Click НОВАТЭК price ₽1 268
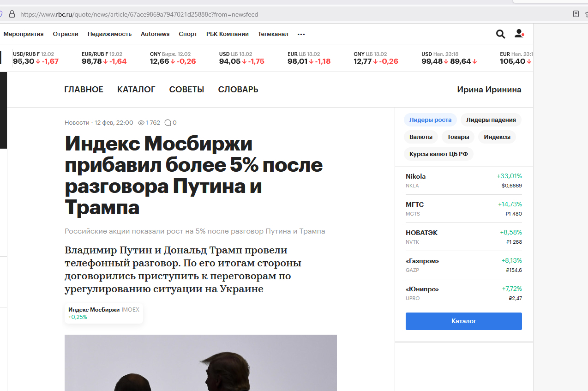 tap(514, 242)
